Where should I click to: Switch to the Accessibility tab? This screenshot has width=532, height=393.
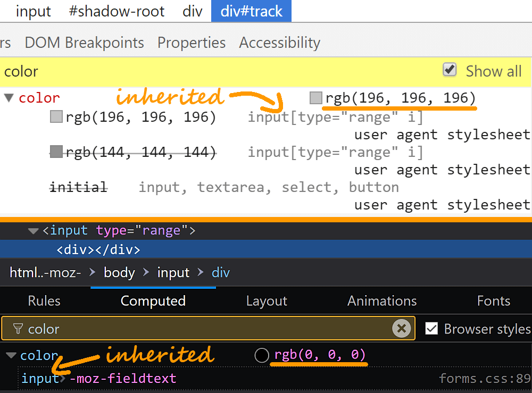pyautogui.click(x=279, y=43)
